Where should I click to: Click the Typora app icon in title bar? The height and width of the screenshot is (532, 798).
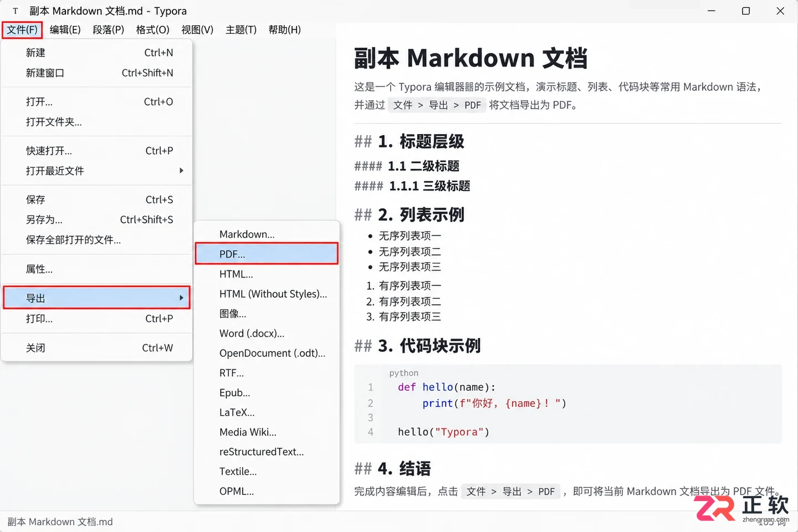pyautogui.click(x=16, y=11)
